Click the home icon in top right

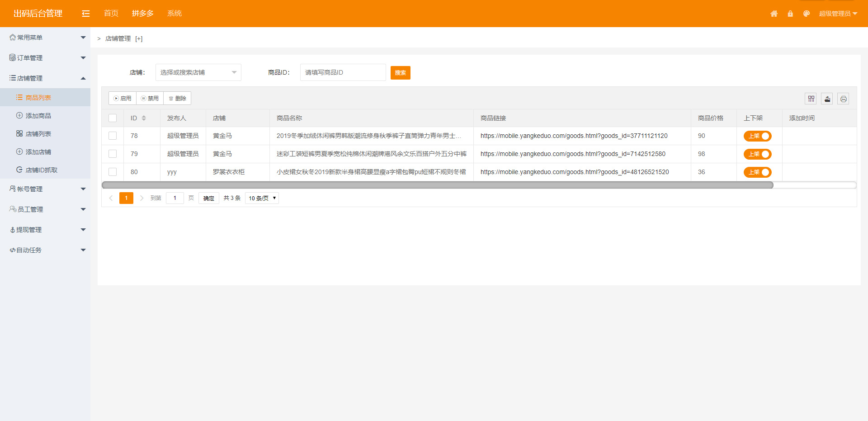click(774, 14)
